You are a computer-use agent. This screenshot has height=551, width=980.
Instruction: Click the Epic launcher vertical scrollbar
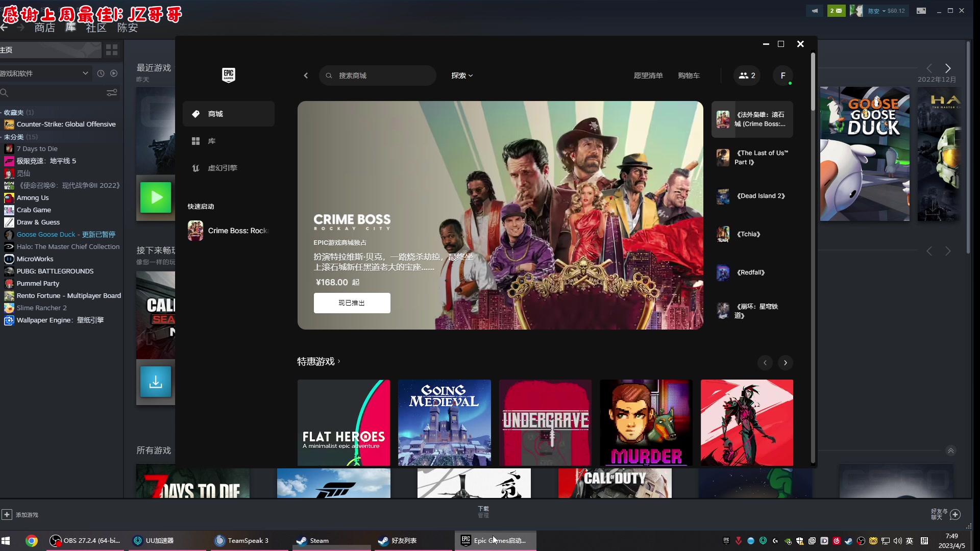[x=813, y=82]
